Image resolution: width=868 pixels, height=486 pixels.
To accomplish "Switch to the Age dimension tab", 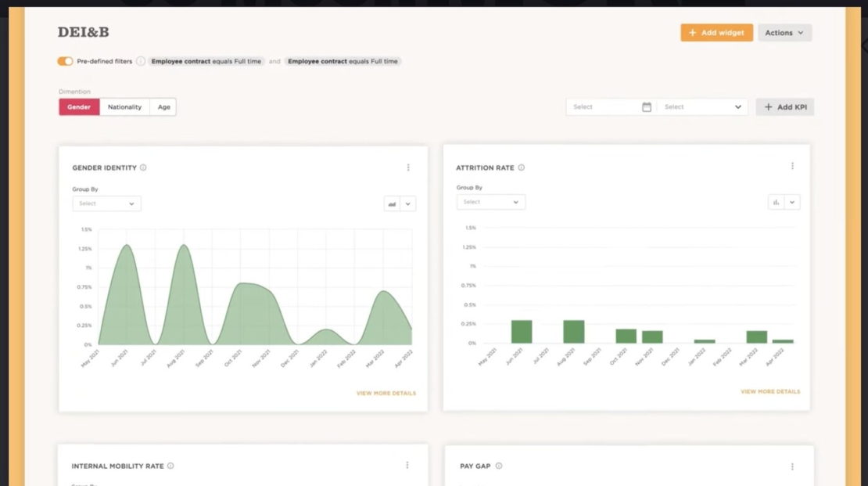I will pos(163,106).
